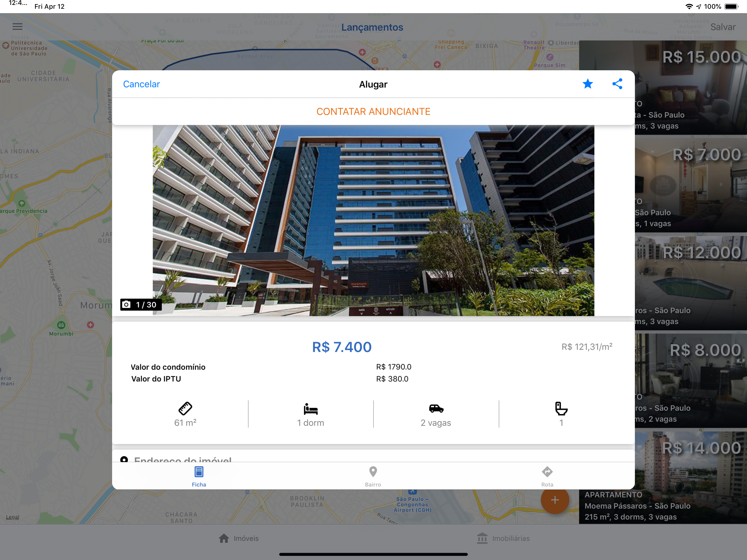This screenshot has width=747, height=560.
Task: Tap the share icon
Action: [x=617, y=84]
